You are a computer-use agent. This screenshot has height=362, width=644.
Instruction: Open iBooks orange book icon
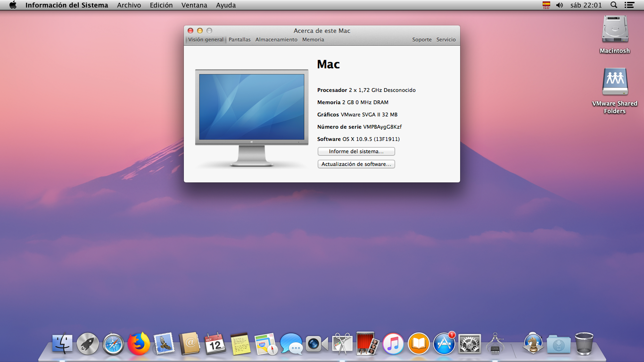[419, 344]
